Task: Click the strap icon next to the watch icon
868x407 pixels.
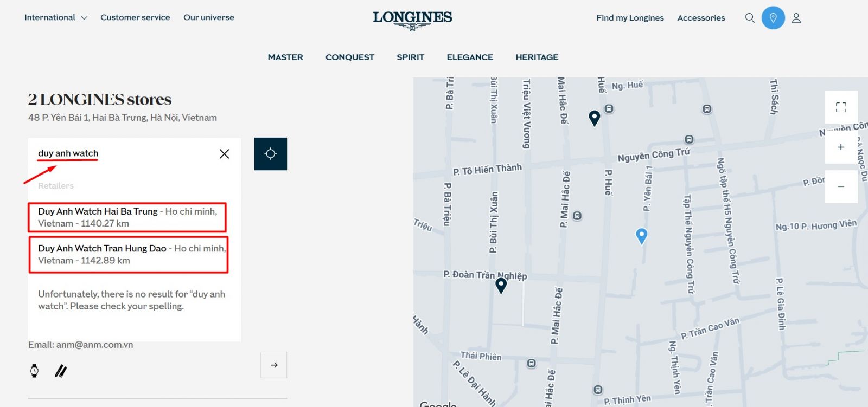Action: point(61,371)
